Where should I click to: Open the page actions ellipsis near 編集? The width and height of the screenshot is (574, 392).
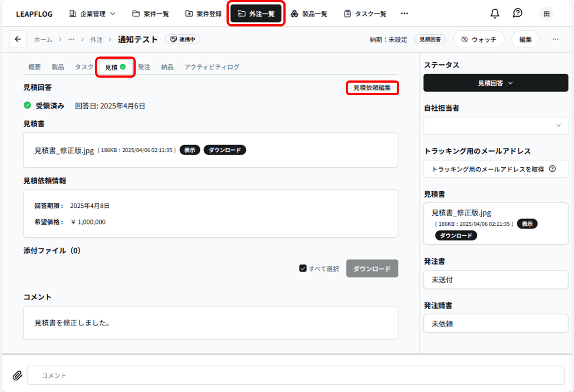click(x=555, y=39)
